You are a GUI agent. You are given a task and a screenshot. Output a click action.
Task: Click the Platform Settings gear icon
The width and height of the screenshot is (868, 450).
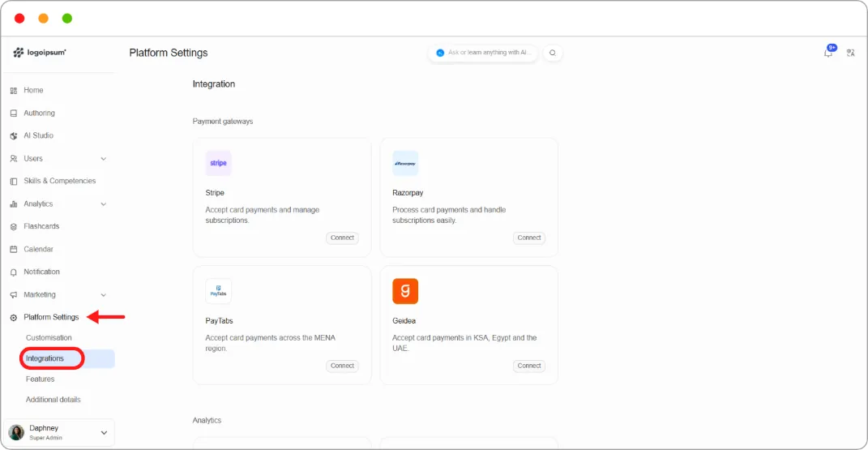click(14, 317)
